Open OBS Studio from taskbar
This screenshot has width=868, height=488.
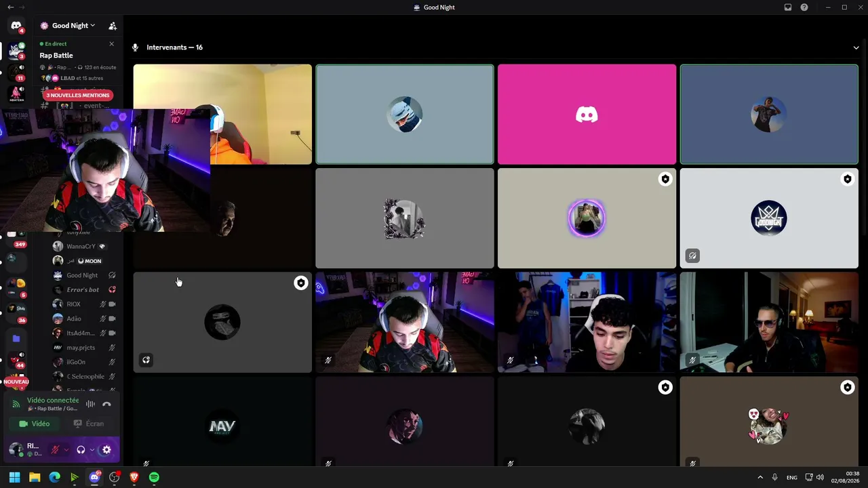115,477
